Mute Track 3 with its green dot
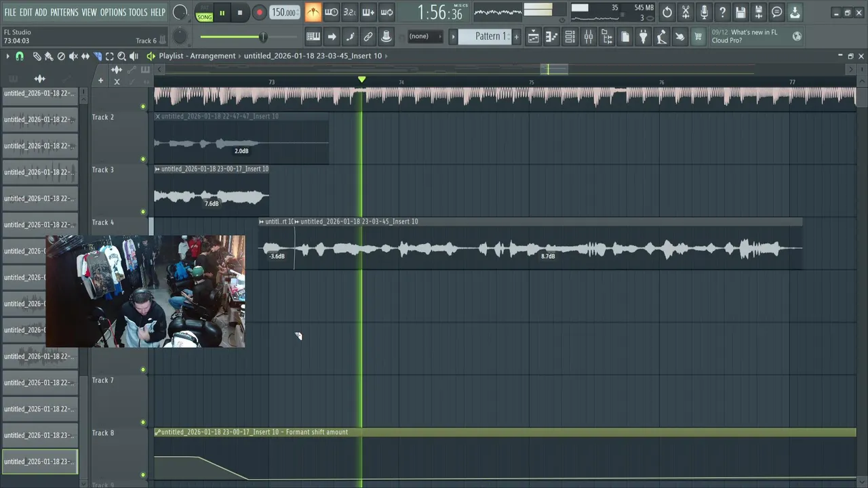868x488 pixels. pyautogui.click(x=143, y=212)
